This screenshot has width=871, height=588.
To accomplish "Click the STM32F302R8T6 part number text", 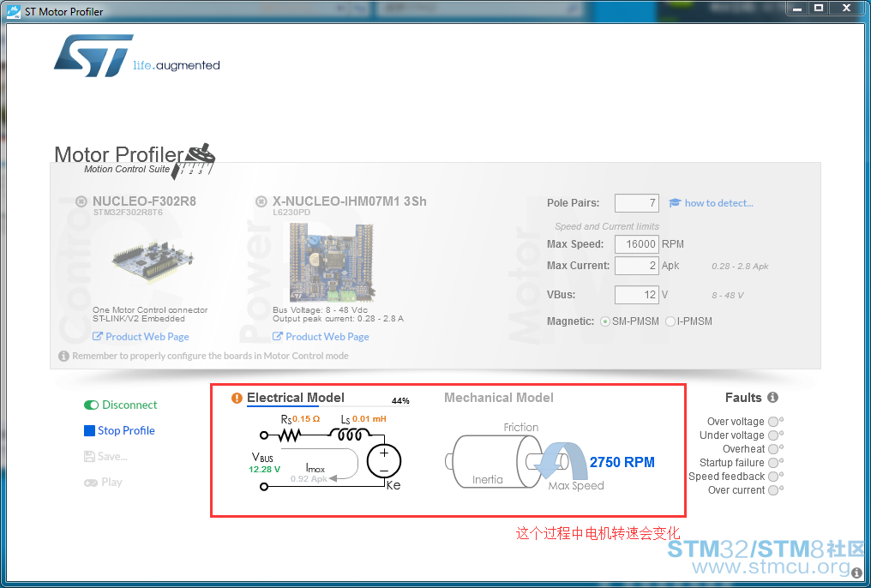I will 128,213.
